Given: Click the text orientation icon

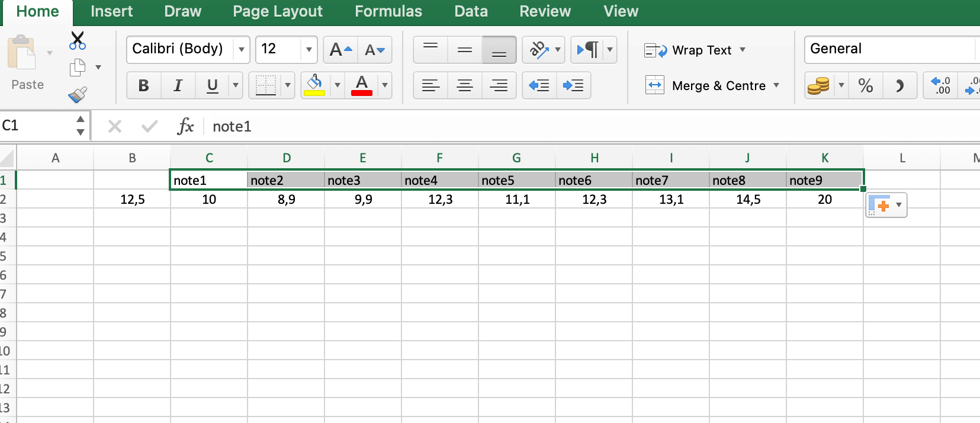Looking at the screenshot, I should coord(539,50).
